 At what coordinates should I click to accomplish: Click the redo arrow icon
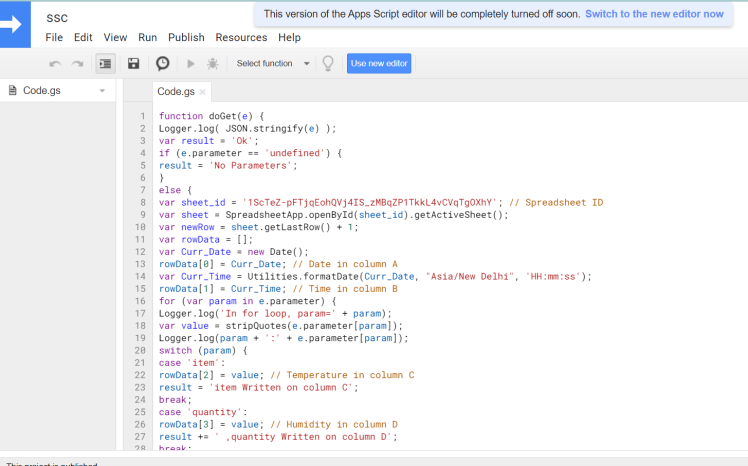pyautogui.click(x=77, y=63)
